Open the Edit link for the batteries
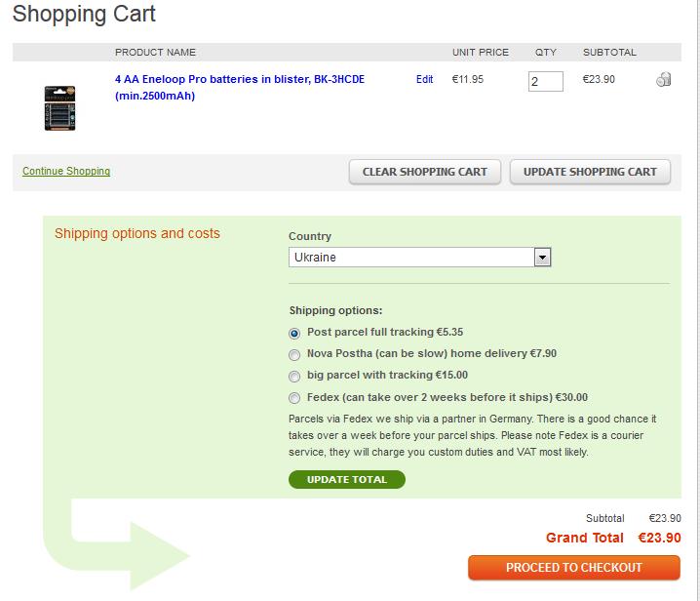This screenshot has width=700, height=601. [x=424, y=80]
